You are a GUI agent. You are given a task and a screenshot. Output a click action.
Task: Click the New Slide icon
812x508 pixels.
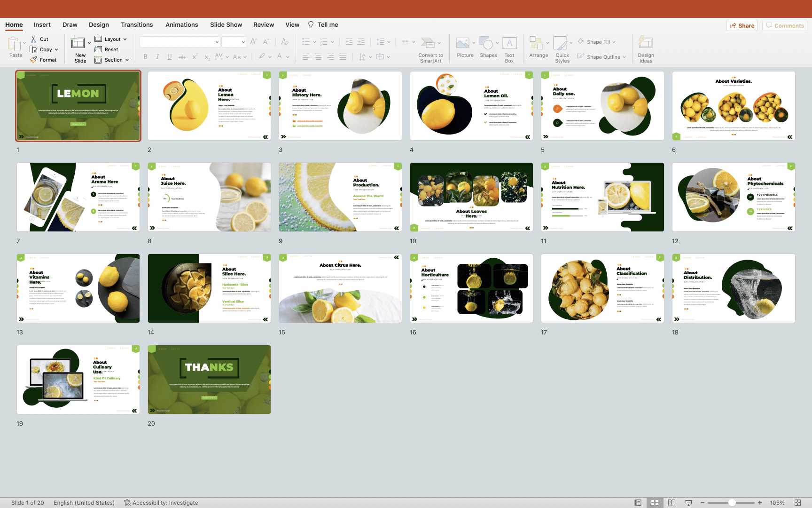click(78, 43)
